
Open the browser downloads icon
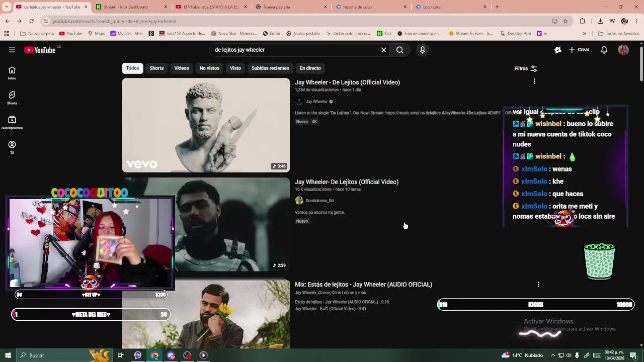600,21
